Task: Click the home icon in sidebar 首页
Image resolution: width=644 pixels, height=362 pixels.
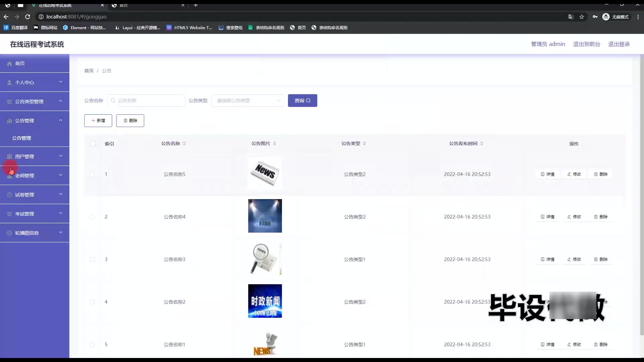Action: click(9, 64)
